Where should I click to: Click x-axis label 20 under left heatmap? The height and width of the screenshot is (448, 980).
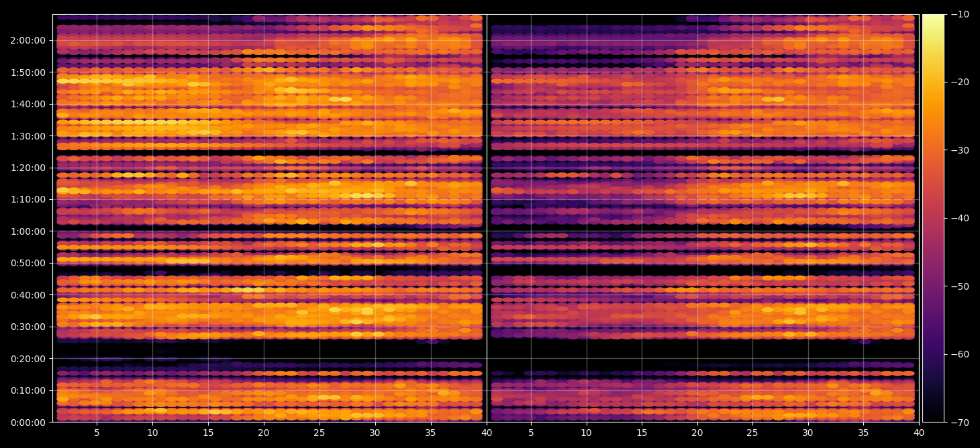pyautogui.click(x=264, y=433)
